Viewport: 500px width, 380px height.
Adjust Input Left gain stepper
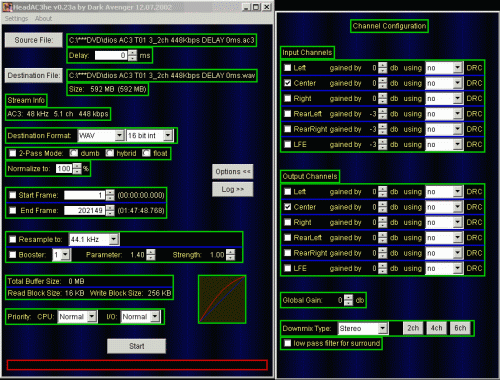click(383, 68)
